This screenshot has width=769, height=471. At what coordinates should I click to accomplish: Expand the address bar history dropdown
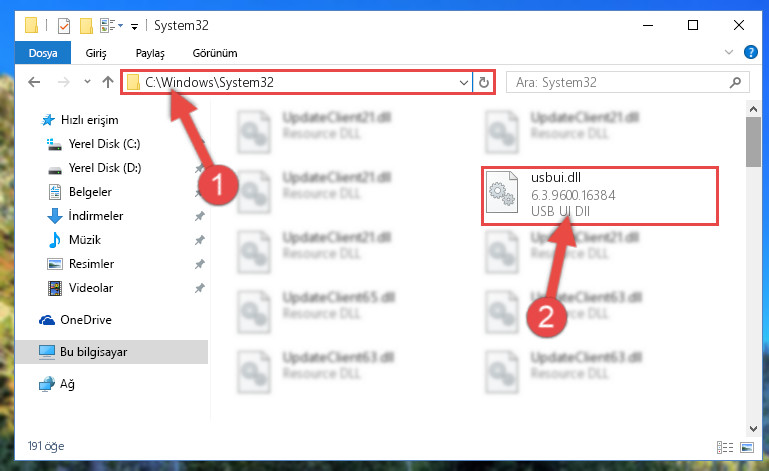pos(463,82)
